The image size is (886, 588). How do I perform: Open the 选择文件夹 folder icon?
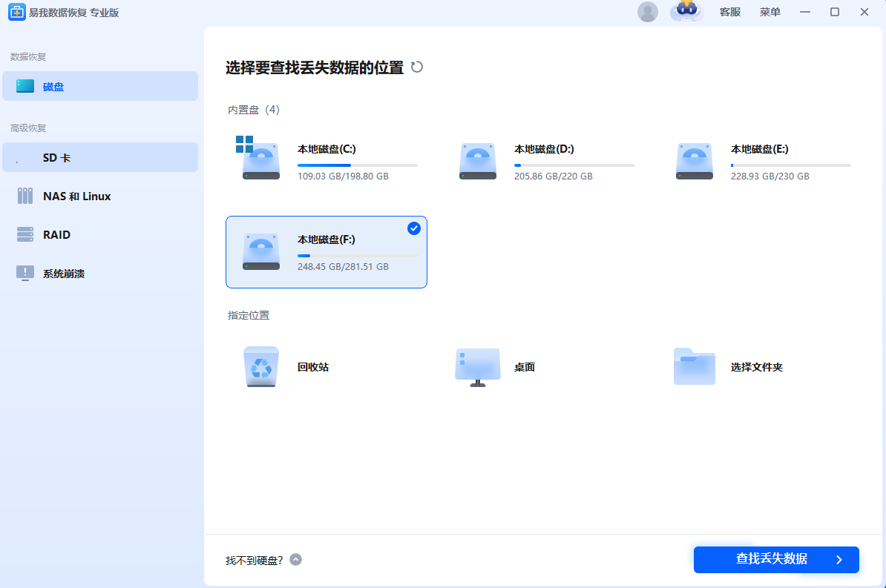pos(694,367)
